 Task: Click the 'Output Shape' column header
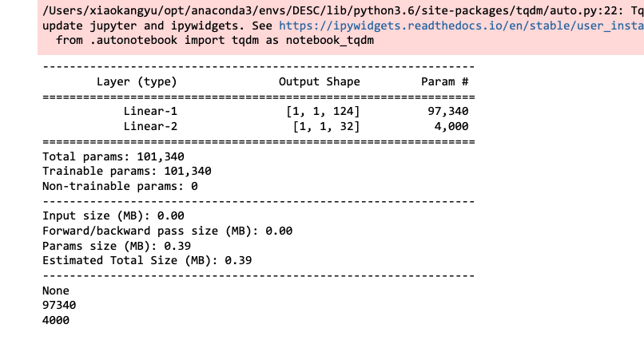(x=319, y=81)
